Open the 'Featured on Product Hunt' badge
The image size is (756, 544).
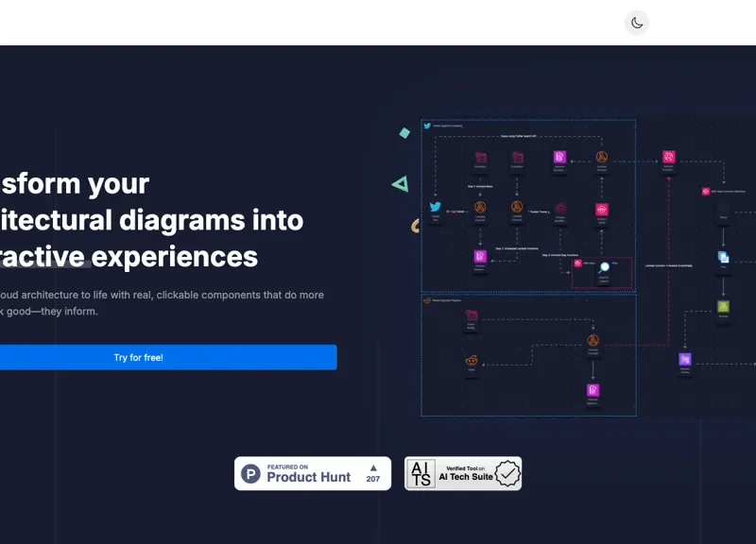[312, 473]
